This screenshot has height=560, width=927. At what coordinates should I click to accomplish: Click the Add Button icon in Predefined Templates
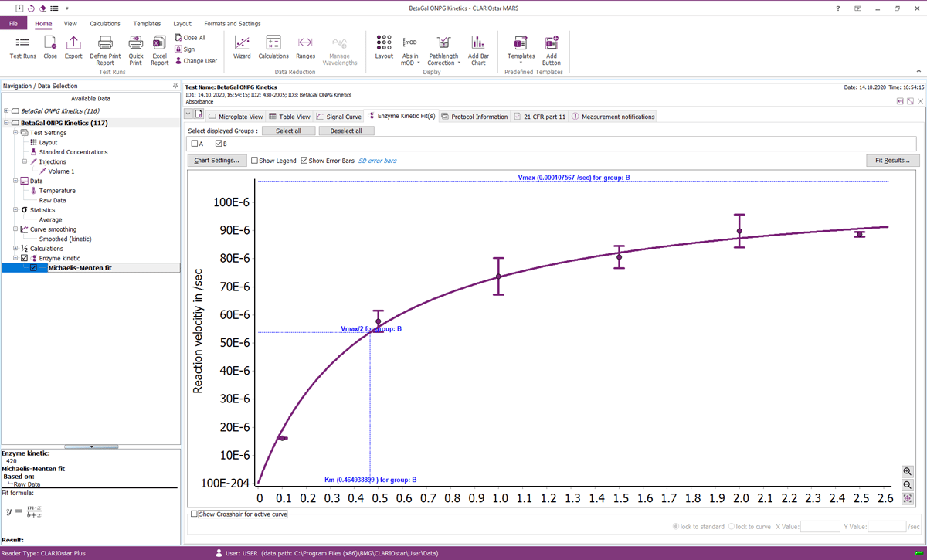pos(551,46)
